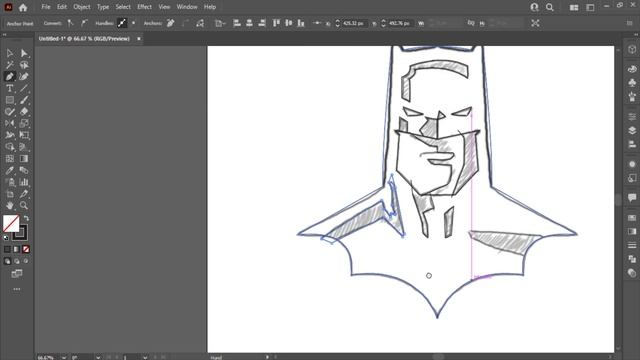
Task: Select the Blend tool
Action: 24,170
